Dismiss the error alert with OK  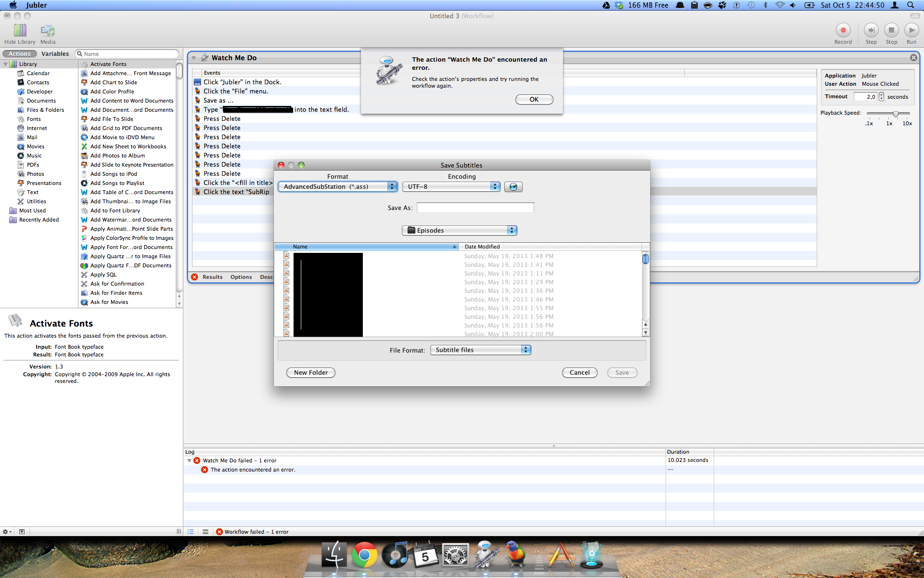tap(534, 100)
